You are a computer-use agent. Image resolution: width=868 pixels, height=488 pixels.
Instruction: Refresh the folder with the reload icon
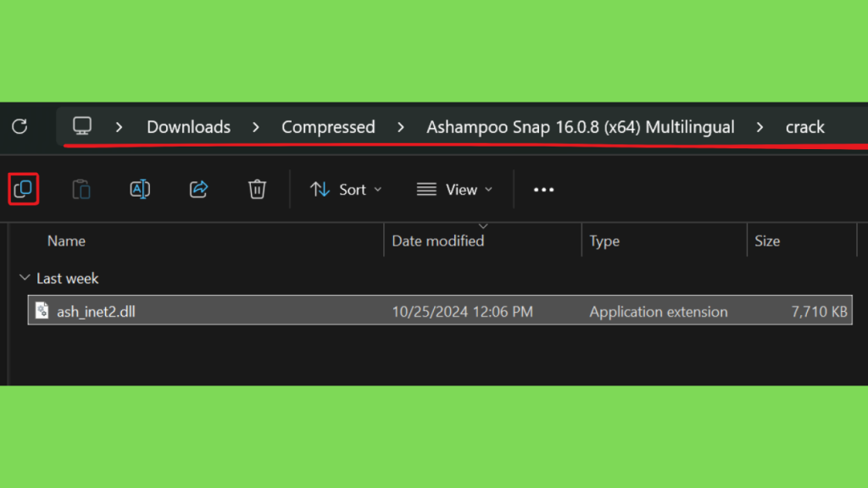point(20,127)
